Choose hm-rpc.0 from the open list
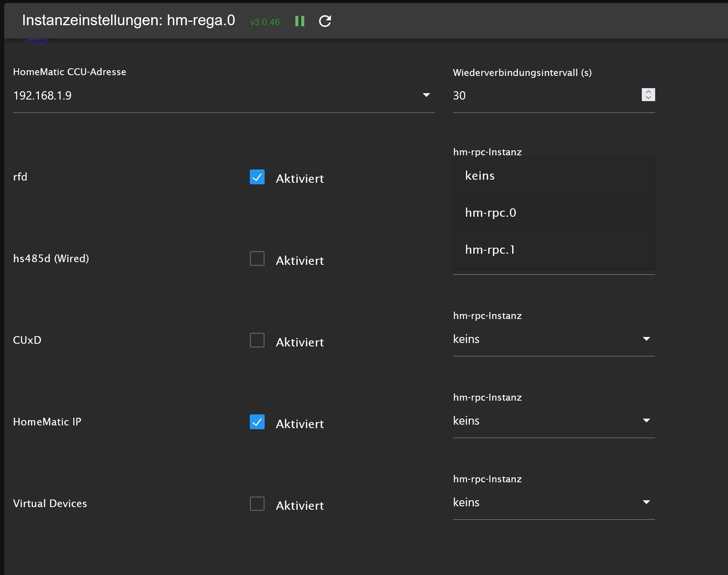This screenshot has width=728, height=575. (554, 213)
